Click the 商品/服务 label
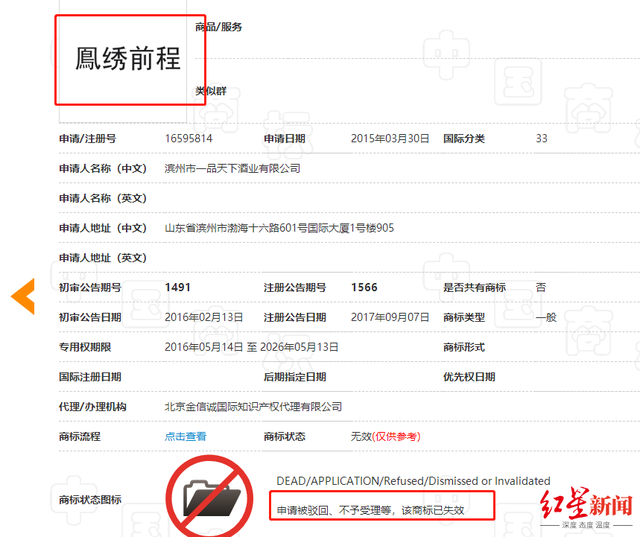 [218, 27]
